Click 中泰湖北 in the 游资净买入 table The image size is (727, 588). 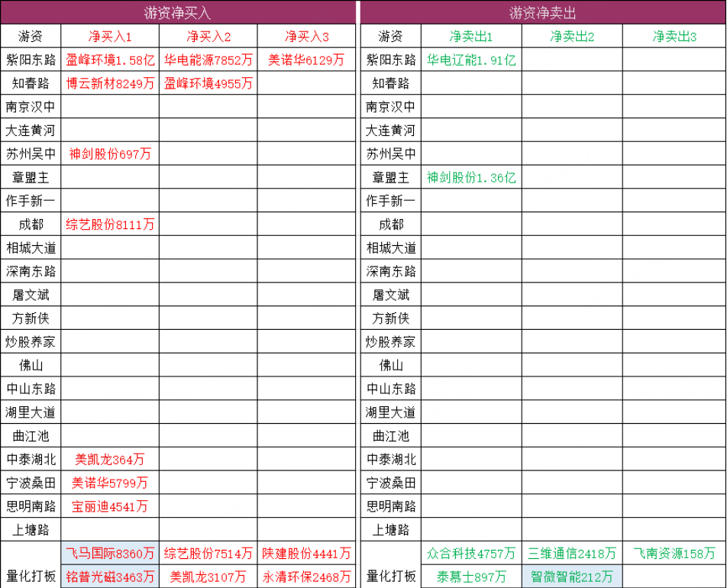click(x=31, y=460)
